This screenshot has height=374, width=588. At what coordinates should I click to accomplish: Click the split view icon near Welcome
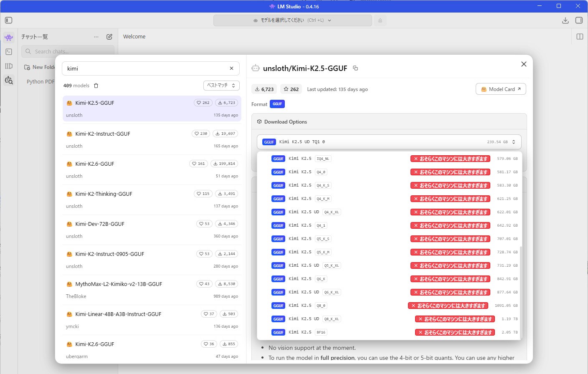(580, 37)
